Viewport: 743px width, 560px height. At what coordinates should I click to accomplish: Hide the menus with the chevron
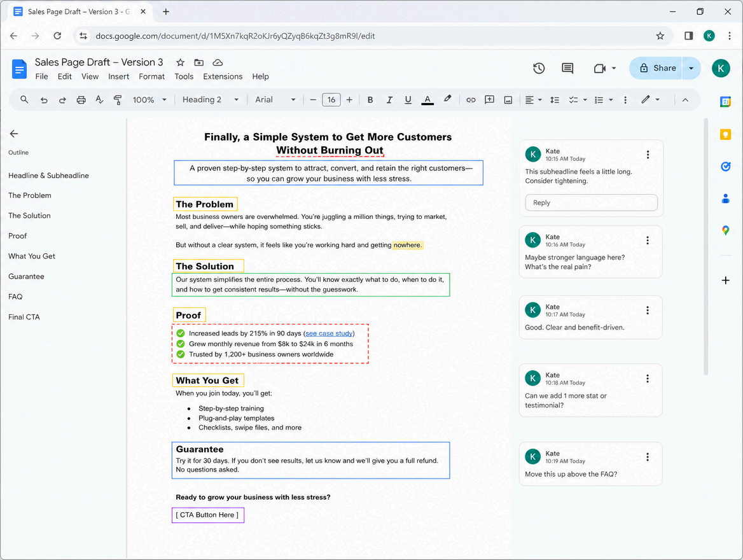(x=685, y=99)
